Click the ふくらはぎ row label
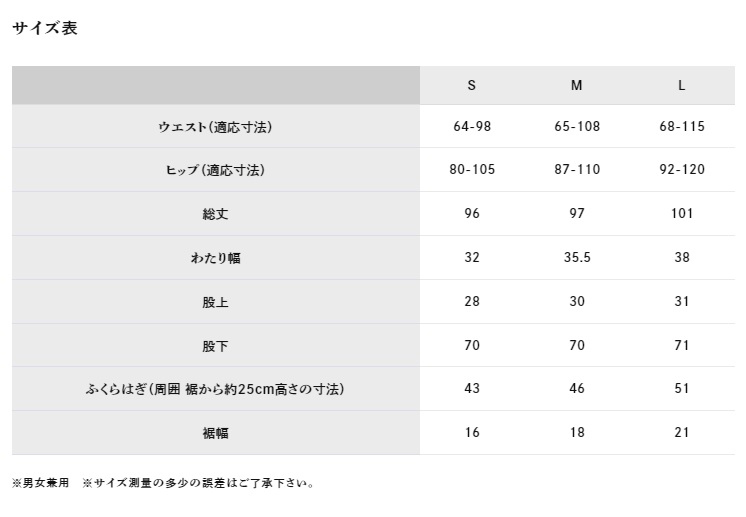The width and height of the screenshot is (746, 517). pos(215,389)
